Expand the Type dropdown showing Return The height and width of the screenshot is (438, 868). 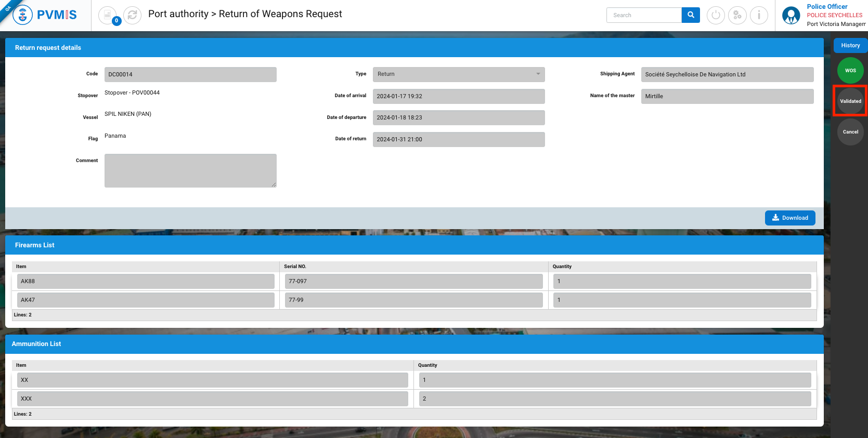[x=458, y=74]
